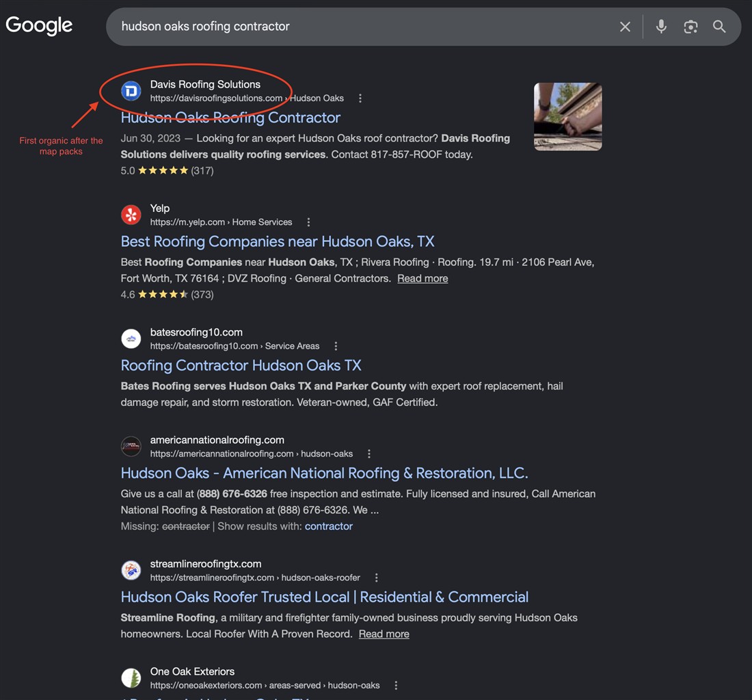Open the options menu for the Davis Roofing result
This screenshot has height=700, width=752.
coord(360,98)
